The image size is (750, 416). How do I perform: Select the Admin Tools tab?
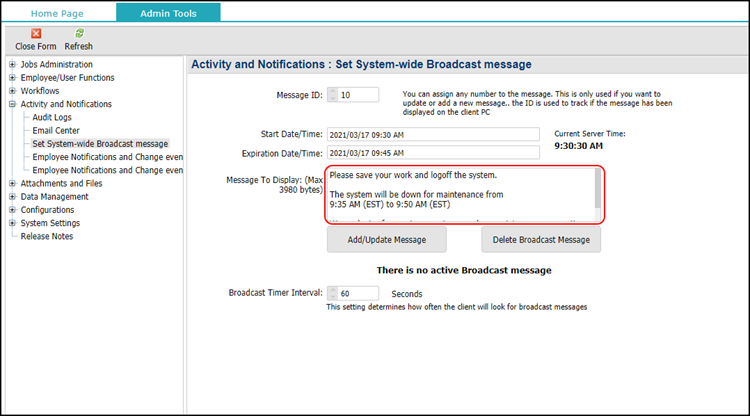[168, 13]
